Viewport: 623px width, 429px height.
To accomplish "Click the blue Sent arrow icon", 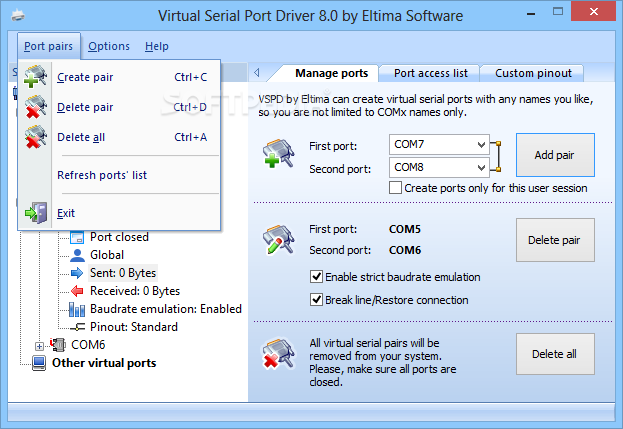I will point(77,273).
